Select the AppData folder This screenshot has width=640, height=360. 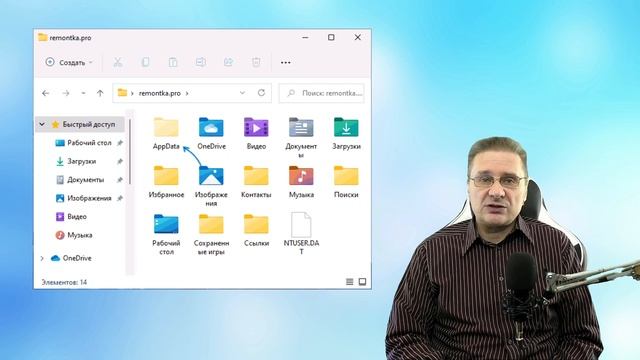tap(166, 133)
